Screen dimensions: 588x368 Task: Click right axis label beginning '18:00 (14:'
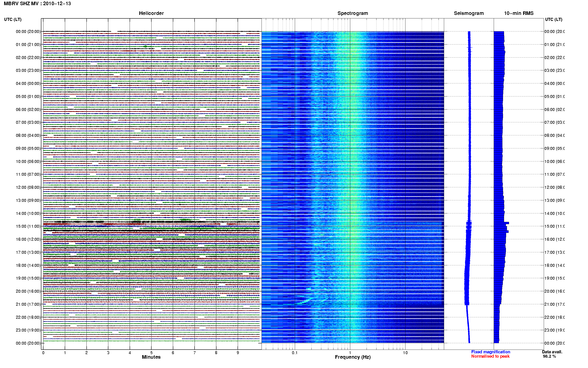tap(555, 265)
